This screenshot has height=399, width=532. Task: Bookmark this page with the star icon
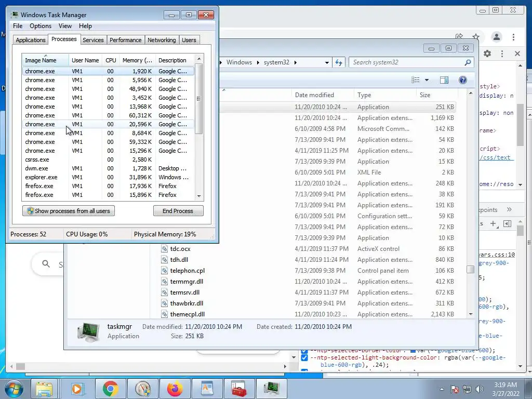coord(476,37)
